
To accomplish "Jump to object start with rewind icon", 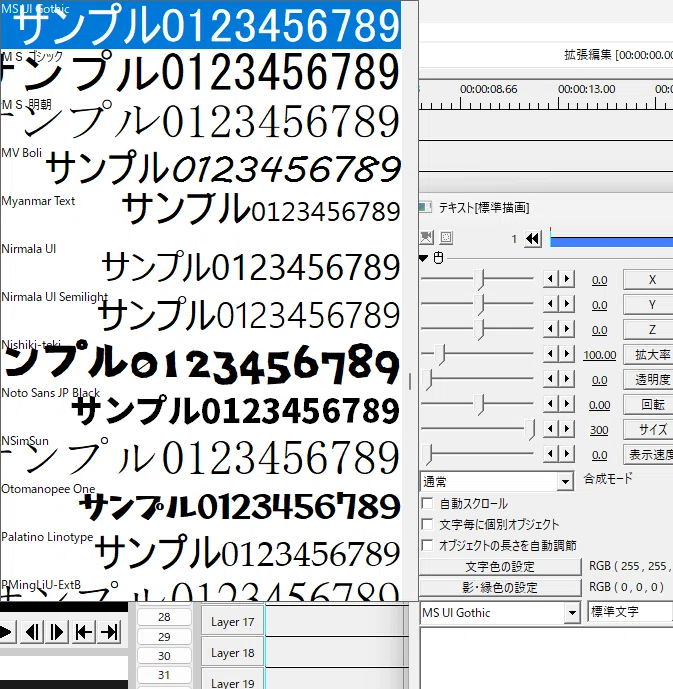I will [533, 239].
